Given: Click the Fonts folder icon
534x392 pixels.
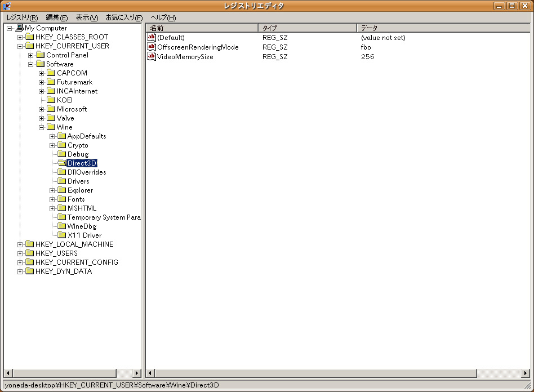Looking at the screenshot, I should 61,199.
